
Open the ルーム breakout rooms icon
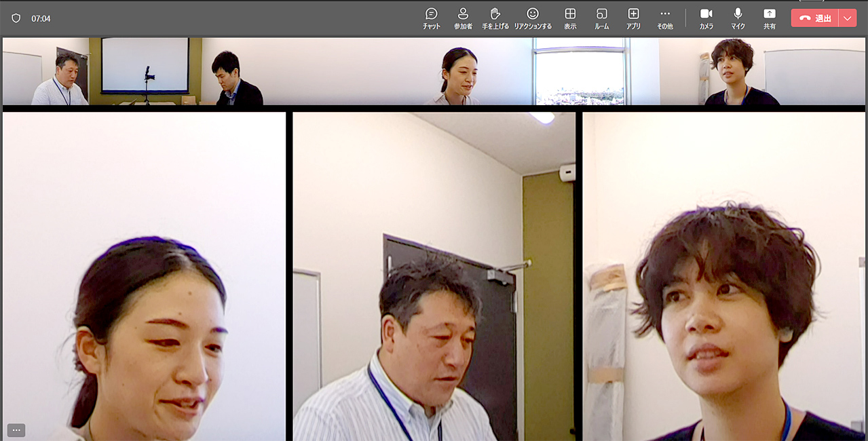click(x=601, y=18)
